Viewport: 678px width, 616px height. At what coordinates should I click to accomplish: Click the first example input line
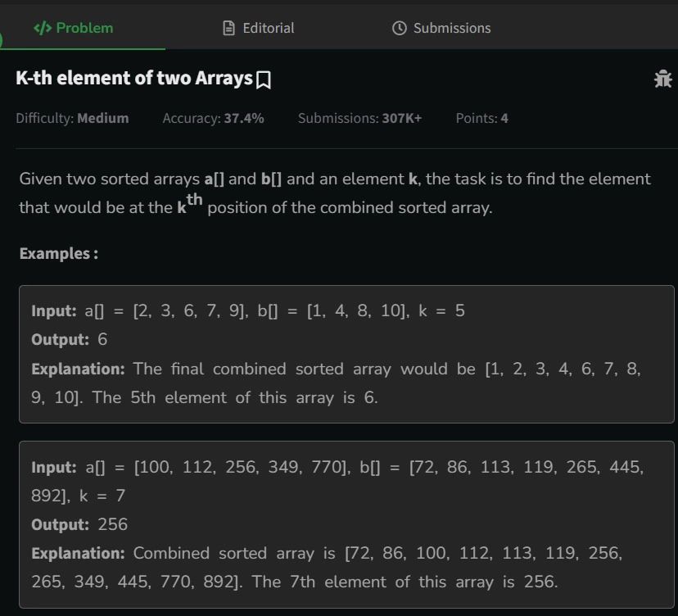(248, 310)
